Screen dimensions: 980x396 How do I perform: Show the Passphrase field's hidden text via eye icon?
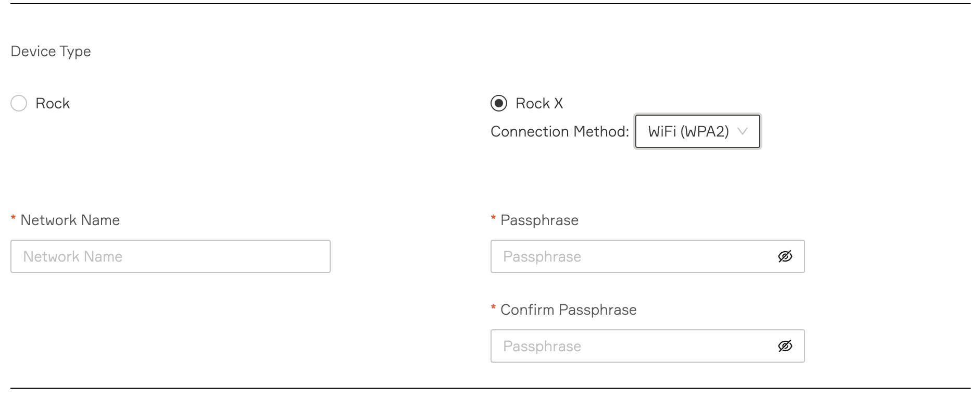(x=785, y=256)
